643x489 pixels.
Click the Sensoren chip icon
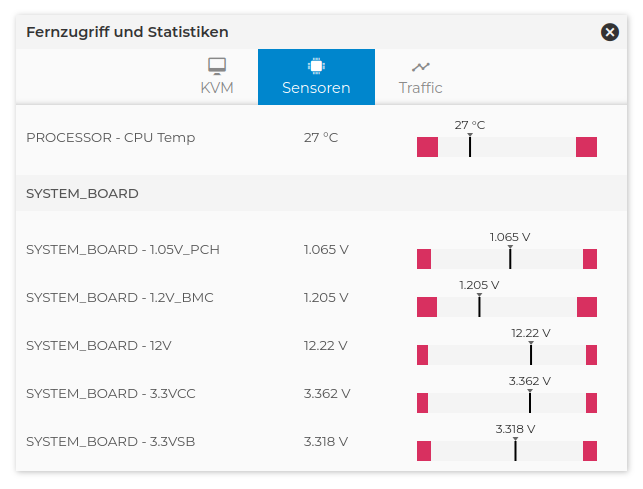[x=316, y=66]
